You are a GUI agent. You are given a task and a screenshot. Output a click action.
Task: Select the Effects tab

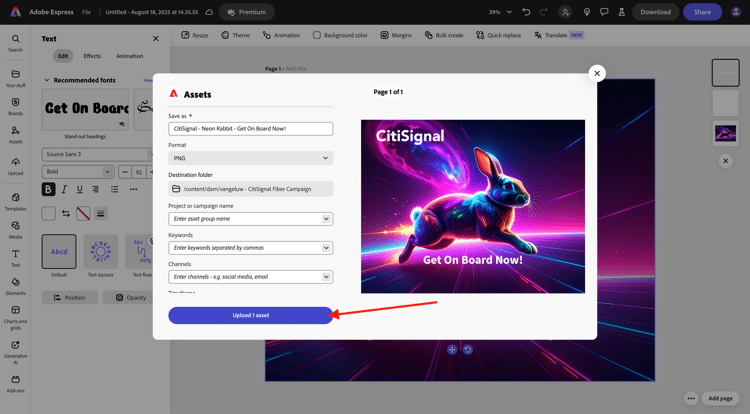click(92, 56)
